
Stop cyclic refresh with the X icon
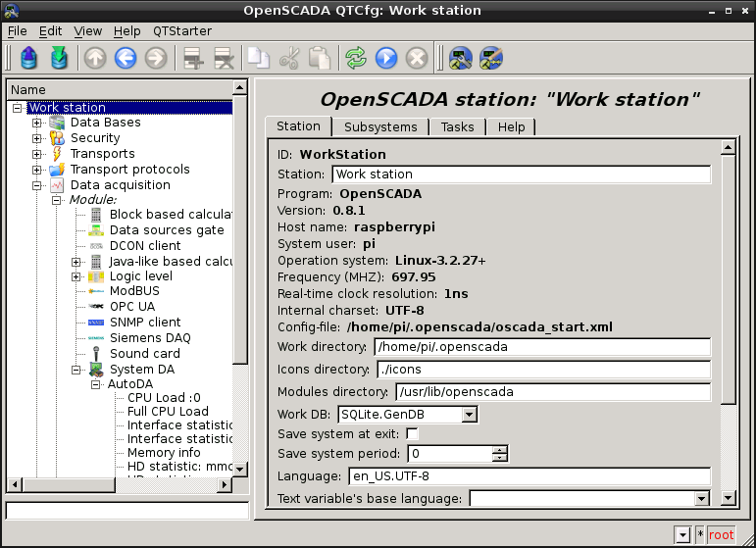(417, 58)
